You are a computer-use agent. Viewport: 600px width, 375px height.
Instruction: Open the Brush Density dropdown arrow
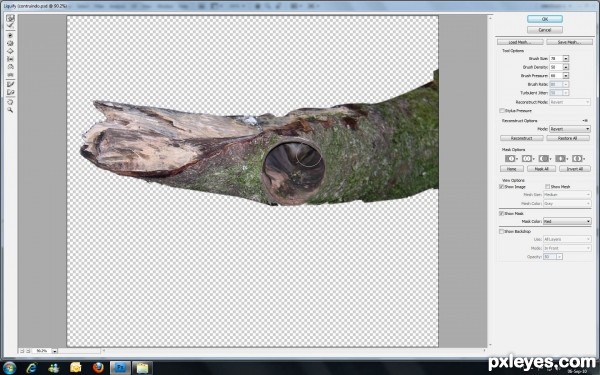(566, 67)
